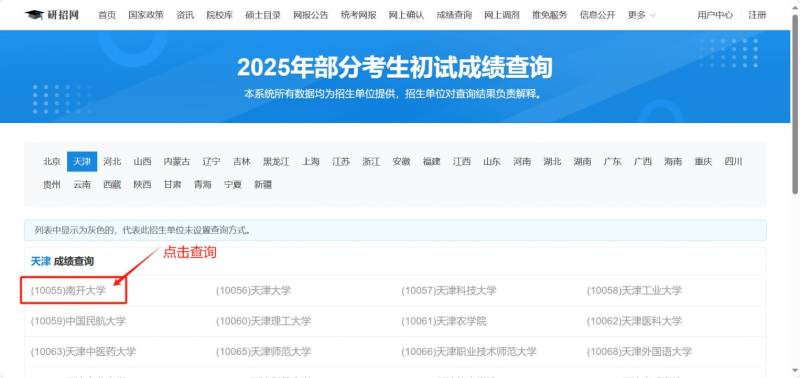Open 网上确认 nav link
The height and width of the screenshot is (378, 800).
pyautogui.click(x=406, y=15)
